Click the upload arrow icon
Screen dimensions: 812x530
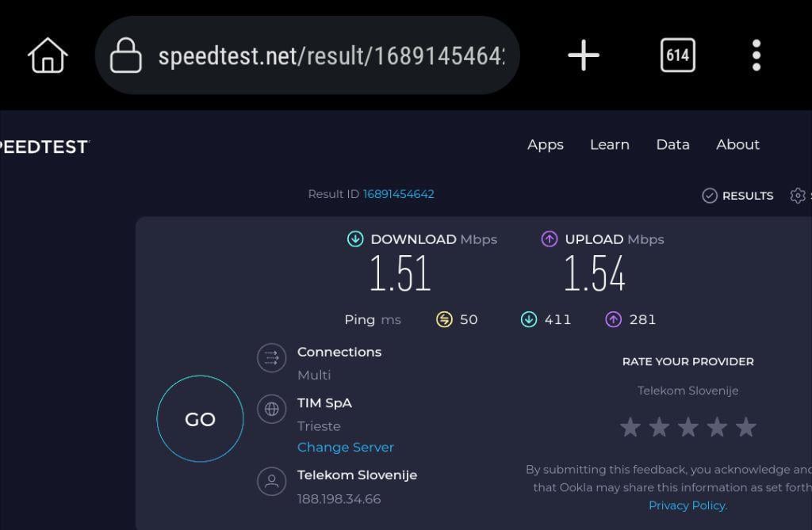[550, 239]
